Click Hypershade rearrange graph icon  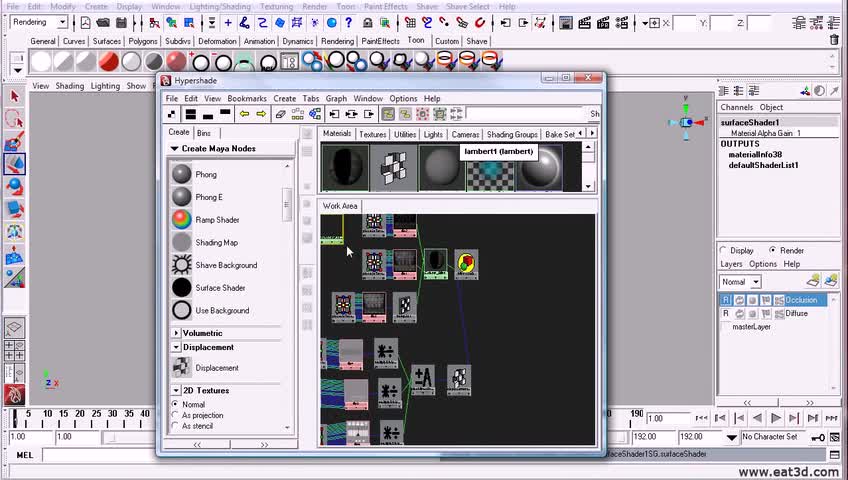297,114
